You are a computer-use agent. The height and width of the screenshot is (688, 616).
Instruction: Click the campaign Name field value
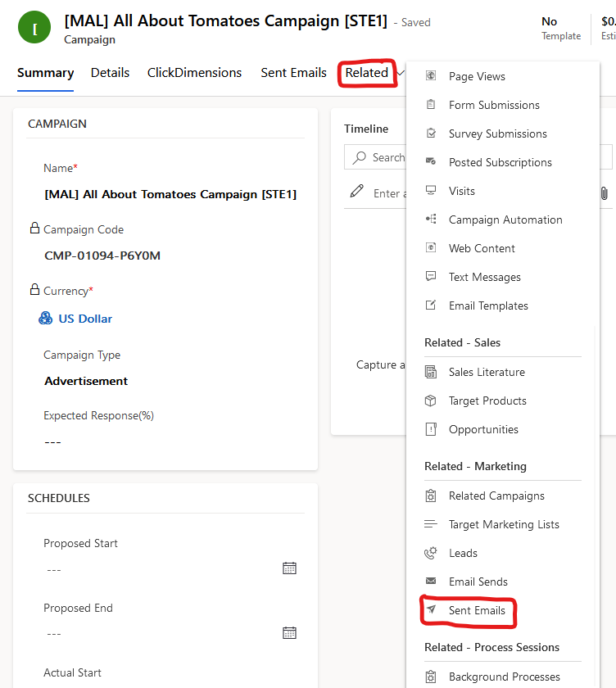(170, 194)
